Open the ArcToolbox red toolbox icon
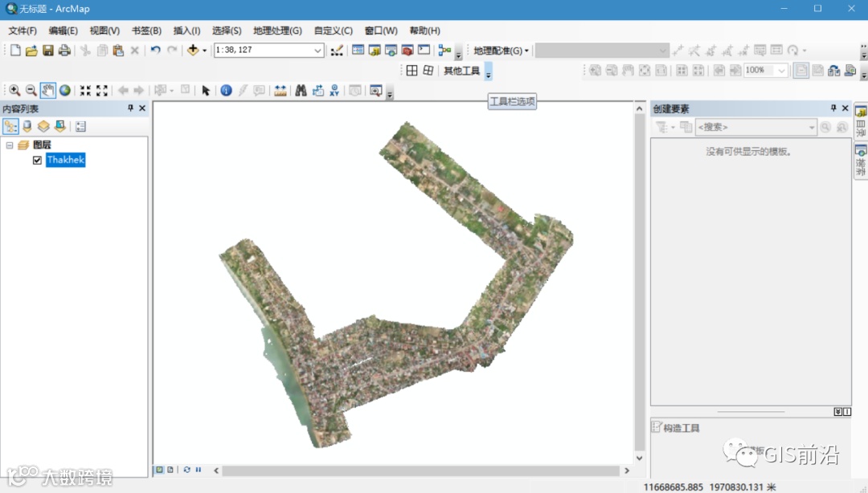Image resolution: width=868 pixels, height=493 pixels. click(x=407, y=51)
